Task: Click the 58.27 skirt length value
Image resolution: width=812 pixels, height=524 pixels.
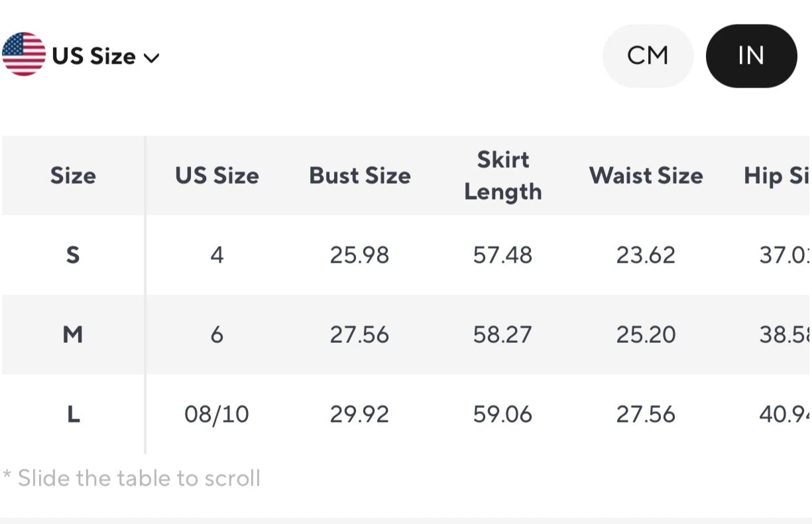Action: [x=503, y=334]
